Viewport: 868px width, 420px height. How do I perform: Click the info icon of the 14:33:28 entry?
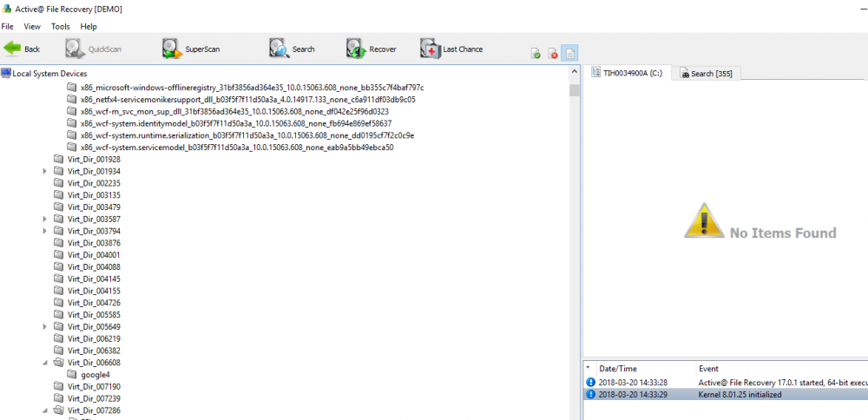tap(590, 383)
